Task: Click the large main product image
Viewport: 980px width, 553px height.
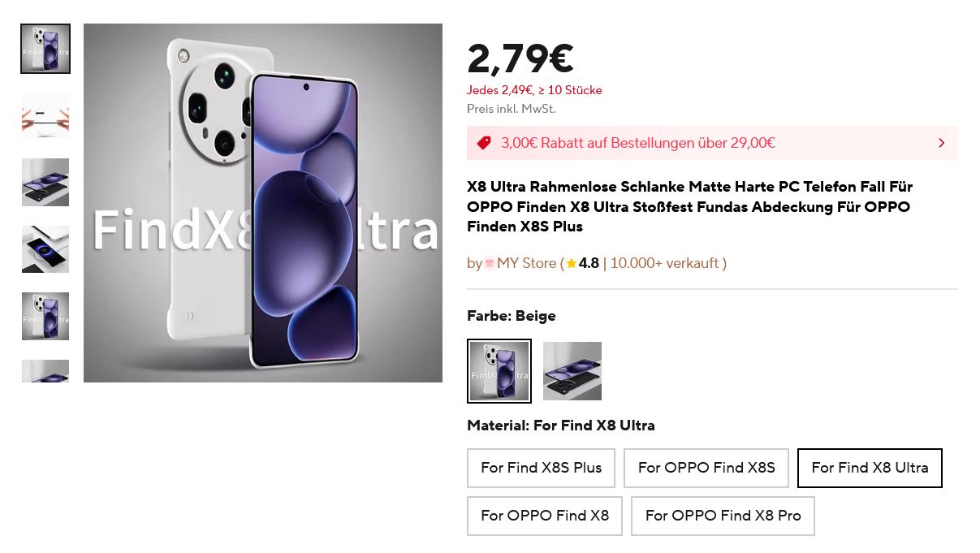Action: tap(263, 203)
